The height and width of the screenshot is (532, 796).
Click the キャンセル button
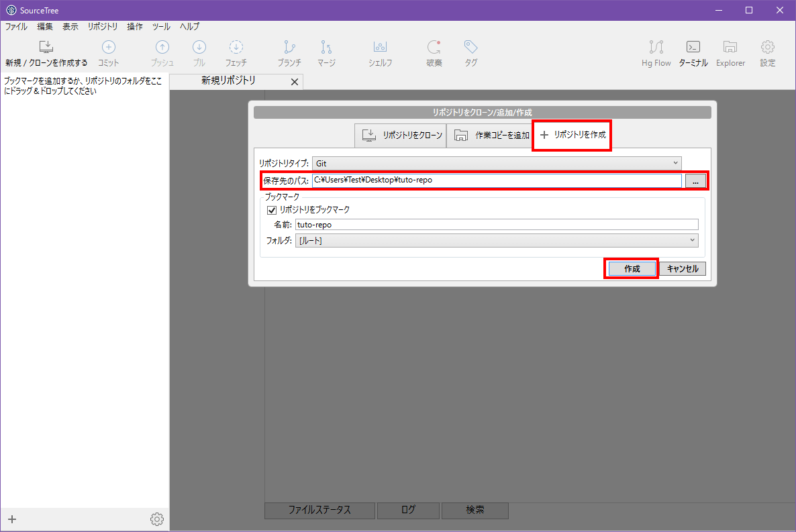pos(683,268)
